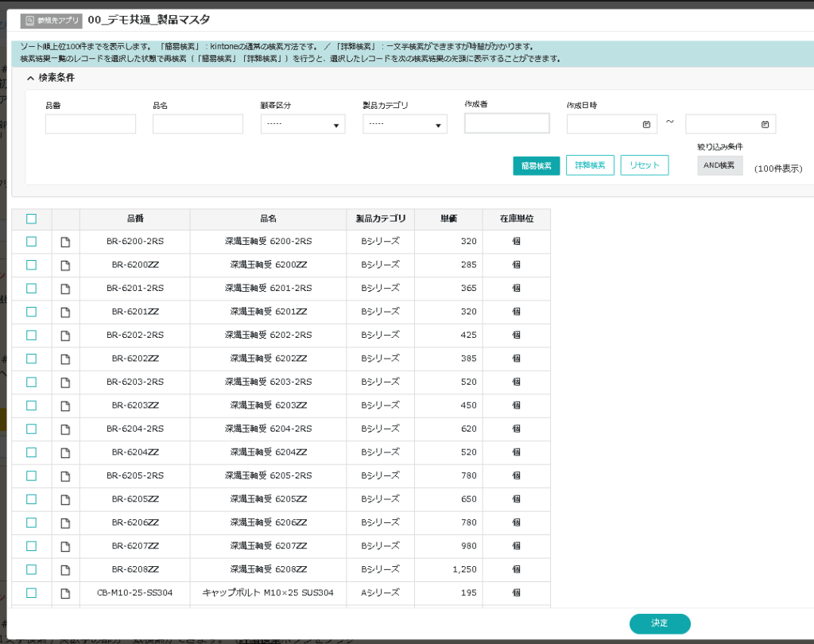Open the 製品カテゴリ dropdown
The width and height of the screenshot is (814, 644).
click(405, 124)
